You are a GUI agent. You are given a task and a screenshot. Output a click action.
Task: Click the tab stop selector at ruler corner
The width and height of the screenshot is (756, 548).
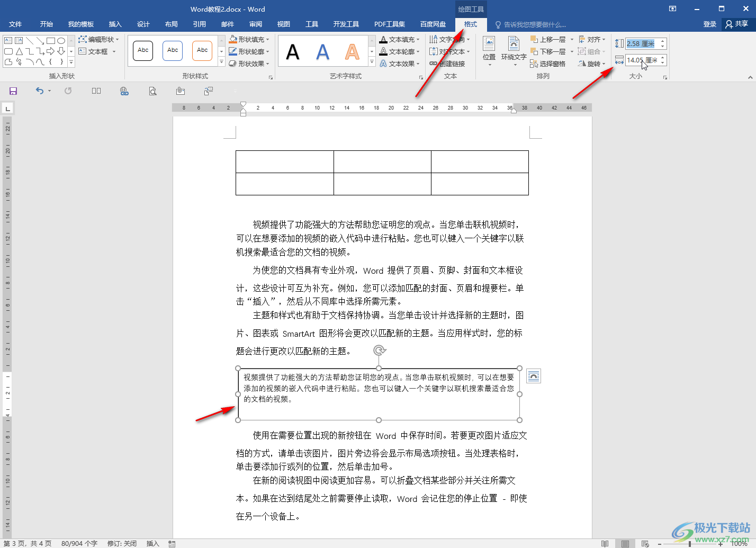pos(7,109)
